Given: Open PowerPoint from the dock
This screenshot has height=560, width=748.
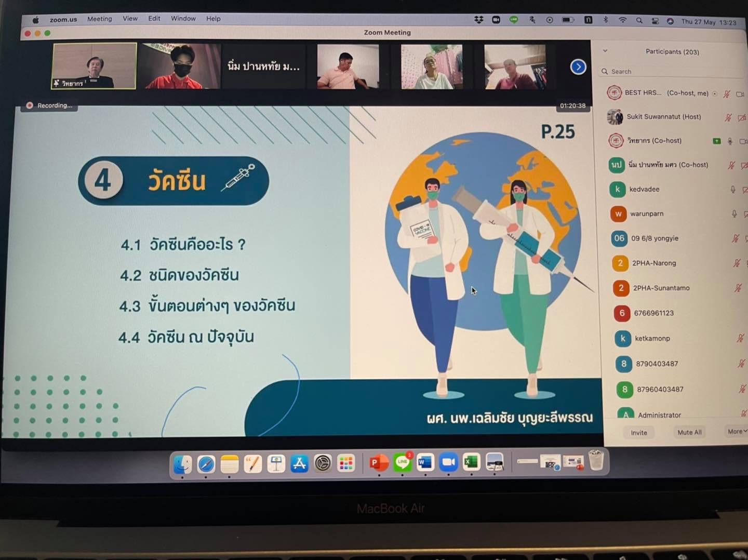Looking at the screenshot, I should [x=379, y=462].
